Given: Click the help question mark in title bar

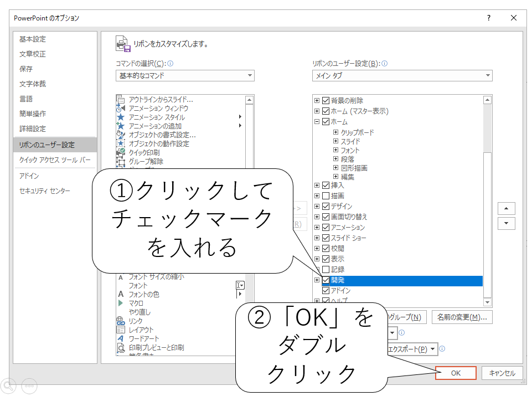Looking at the screenshot, I should click(489, 18).
